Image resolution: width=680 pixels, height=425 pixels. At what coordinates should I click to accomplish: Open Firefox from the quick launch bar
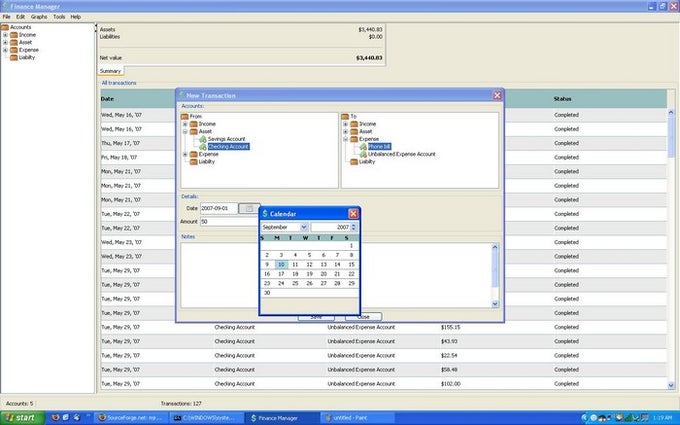(55, 418)
